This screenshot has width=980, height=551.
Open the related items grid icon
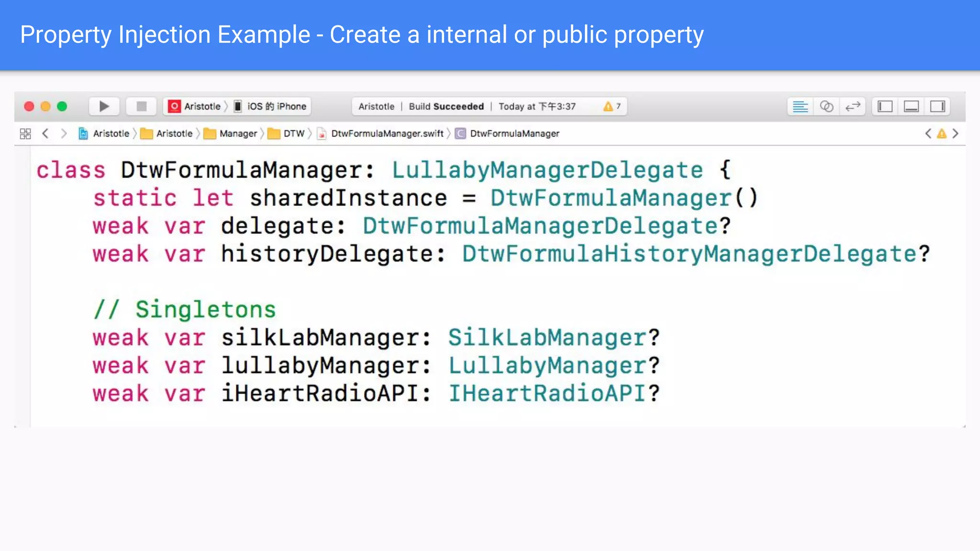tap(25, 133)
